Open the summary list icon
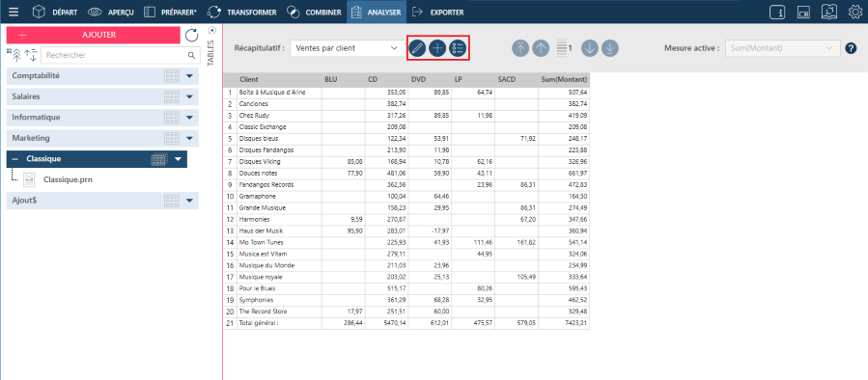Viewport: 868px width, 380px height. [x=458, y=48]
